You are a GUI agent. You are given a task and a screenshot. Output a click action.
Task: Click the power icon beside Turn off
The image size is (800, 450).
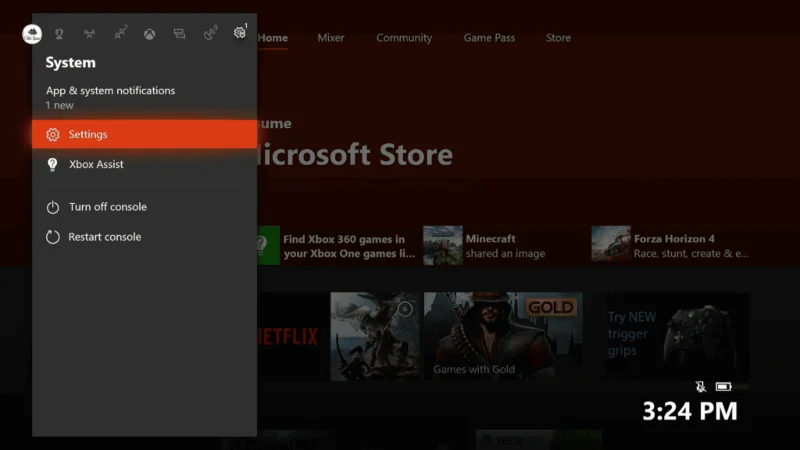tap(53, 207)
